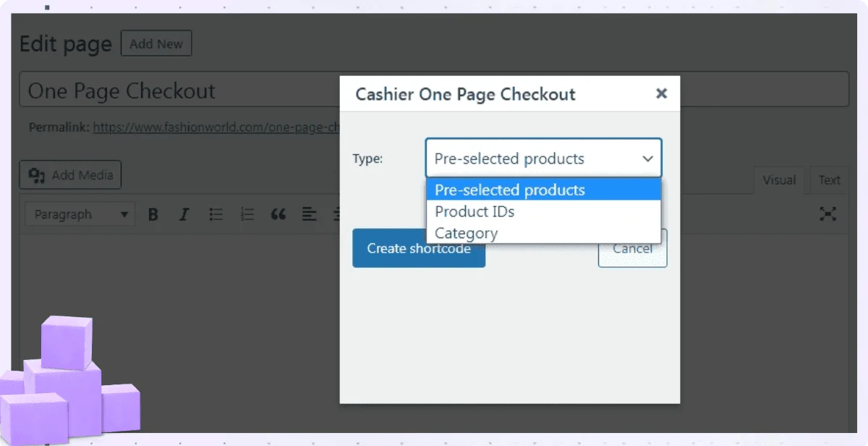Insert a numbered list
Screen dimensions: 868x446
pyautogui.click(x=247, y=214)
